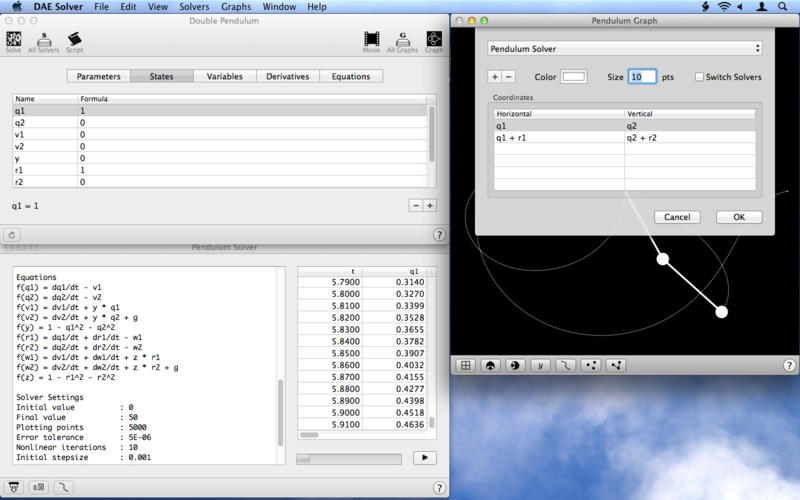Open All Graphs from the toolbar

[402, 41]
